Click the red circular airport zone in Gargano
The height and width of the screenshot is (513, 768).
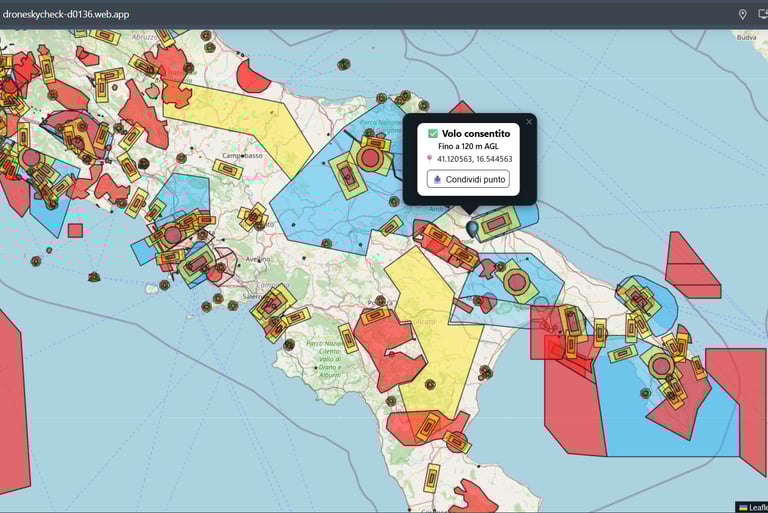click(x=370, y=158)
